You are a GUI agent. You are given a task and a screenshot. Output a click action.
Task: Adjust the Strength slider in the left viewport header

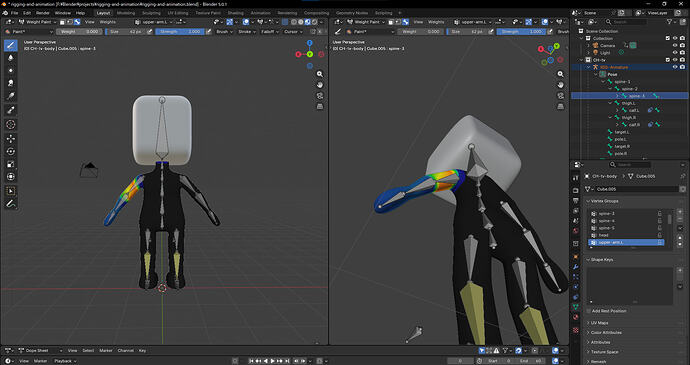180,31
